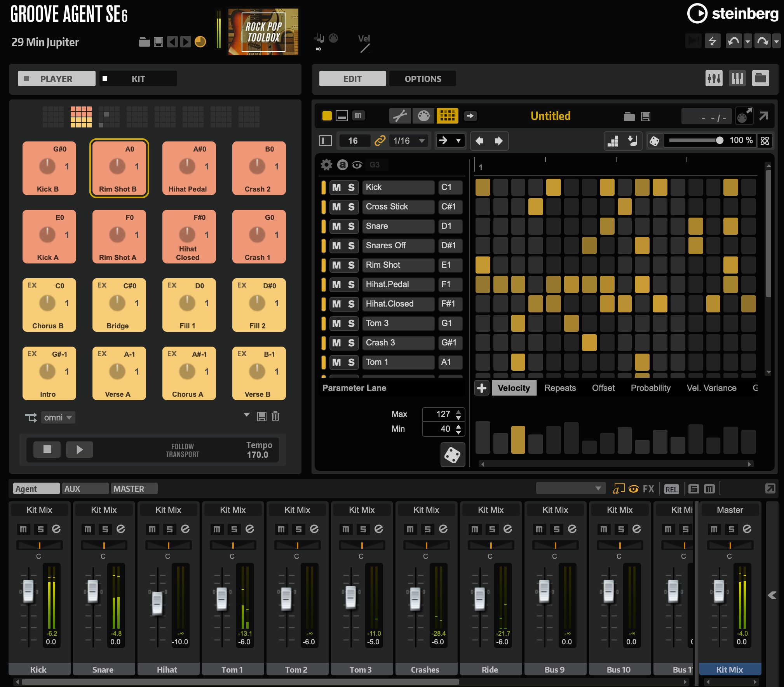Show the keyboard view icon
The image size is (784, 687).
click(737, 78)
